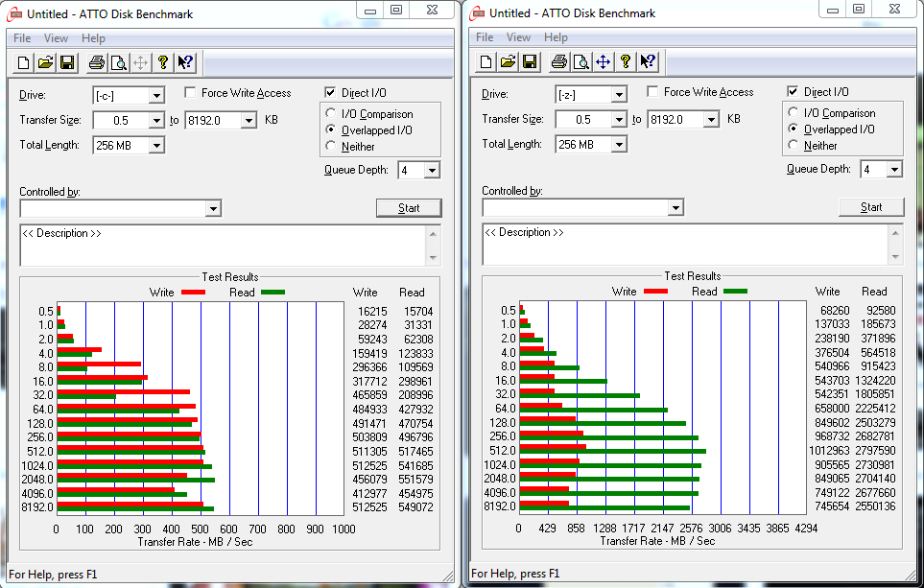Viewport: 924px width, 588px height.
Task: Select Neither radio option in right window
Action: 794,146
